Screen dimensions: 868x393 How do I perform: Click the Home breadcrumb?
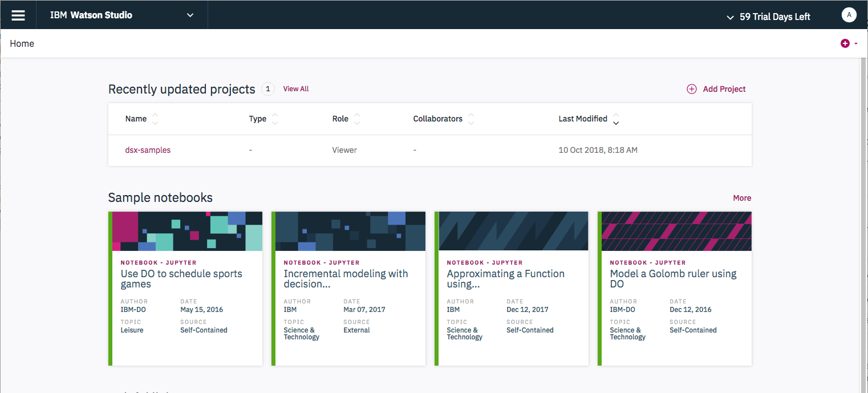(x=22, y=43)
